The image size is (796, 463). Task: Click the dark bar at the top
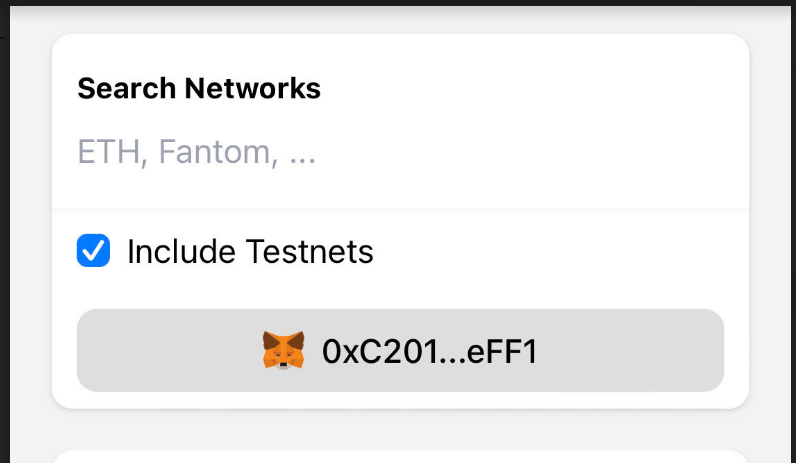click(398, 3)
